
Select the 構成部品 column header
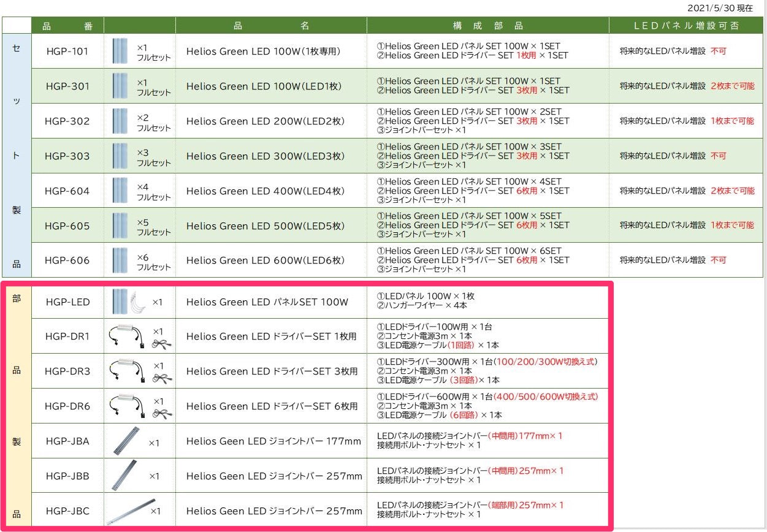(x=487, y=26)
